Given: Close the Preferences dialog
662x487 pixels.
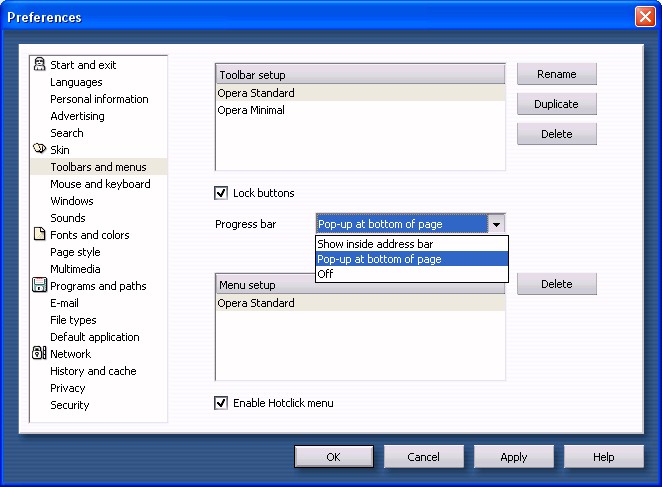Looking at the screenshot, I should tap(645, 17).
